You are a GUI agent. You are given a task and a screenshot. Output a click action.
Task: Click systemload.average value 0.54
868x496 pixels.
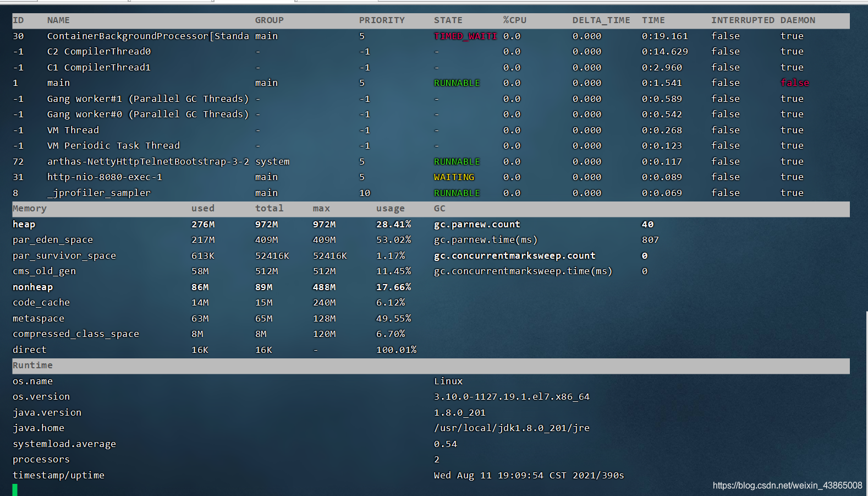[x=446, y=444]
